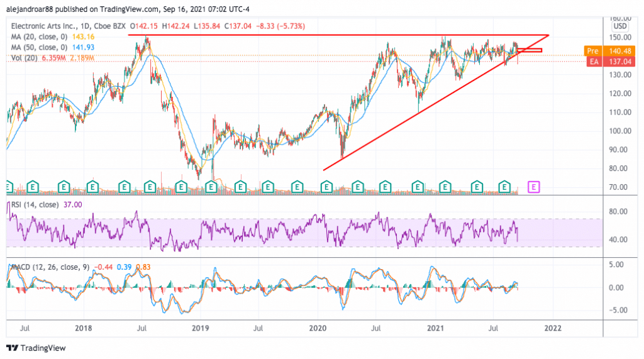644x359 pixels.
Task: Open the February 2019 earnings marker
Action: pyautogui.click(x=211, y=187)
